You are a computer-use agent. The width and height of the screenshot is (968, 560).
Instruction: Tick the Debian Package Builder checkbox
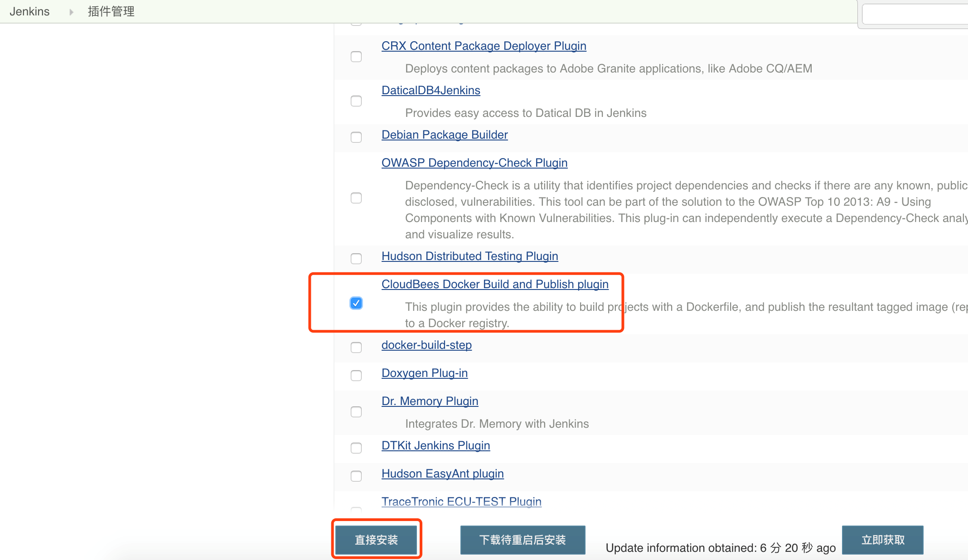(x=356, y=137)
